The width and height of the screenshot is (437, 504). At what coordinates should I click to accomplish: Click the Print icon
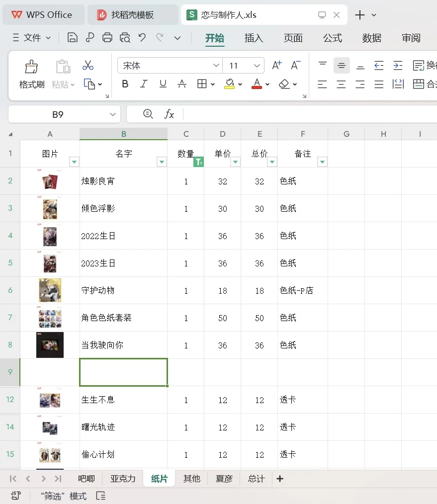(x=107, y=37)
